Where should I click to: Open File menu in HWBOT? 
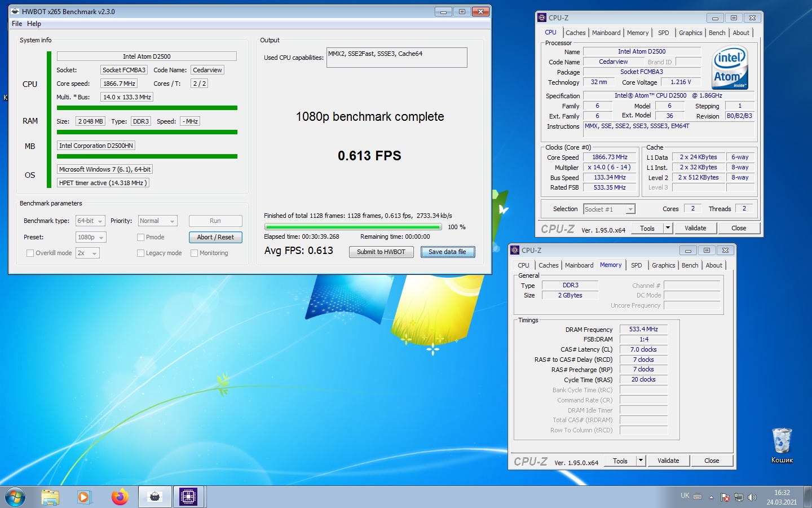coord(17,24)
